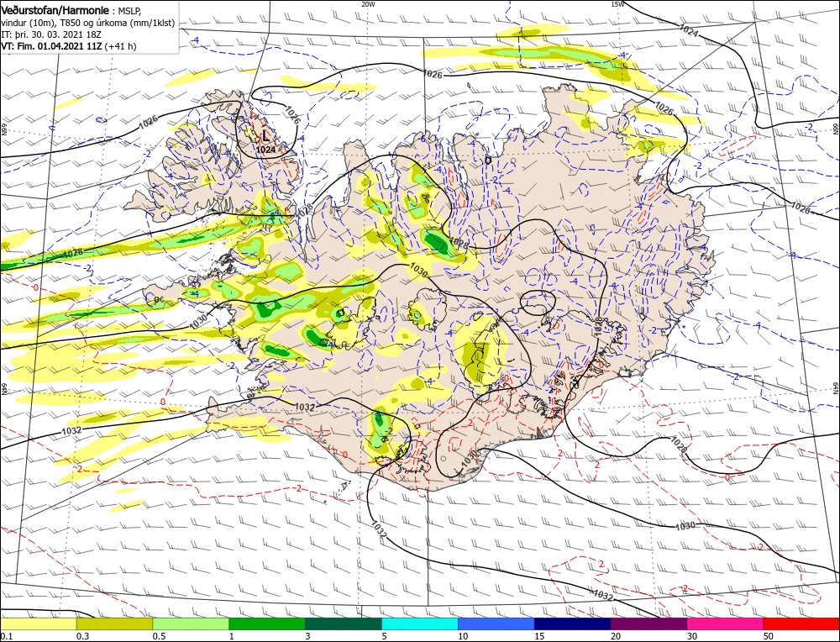Click the yellow 0.1–0.3 precipitation legend swatch
Viewport: 840px width, 642px height.
pyautogui.click(x=39, y=624)
